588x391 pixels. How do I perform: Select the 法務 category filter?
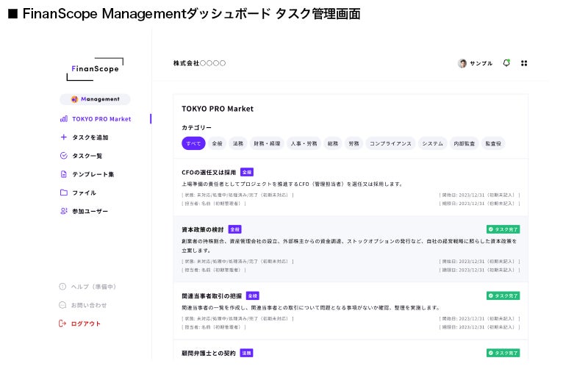tap(238, 143)
